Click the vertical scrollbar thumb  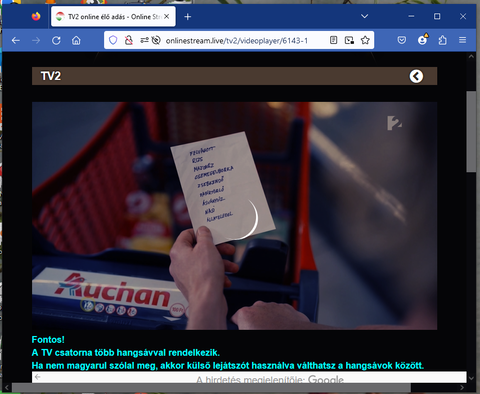(471, 132)
